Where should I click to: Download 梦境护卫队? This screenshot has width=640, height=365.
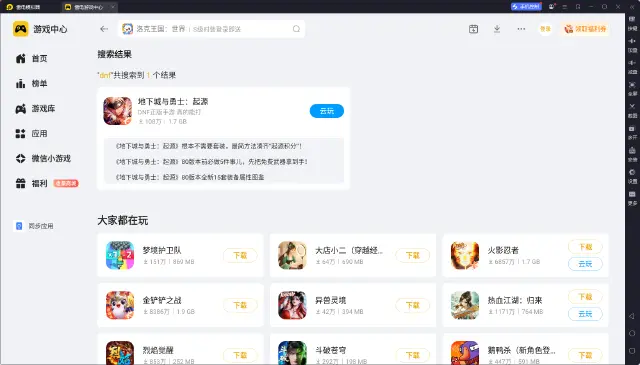click(x=240, y=256)
